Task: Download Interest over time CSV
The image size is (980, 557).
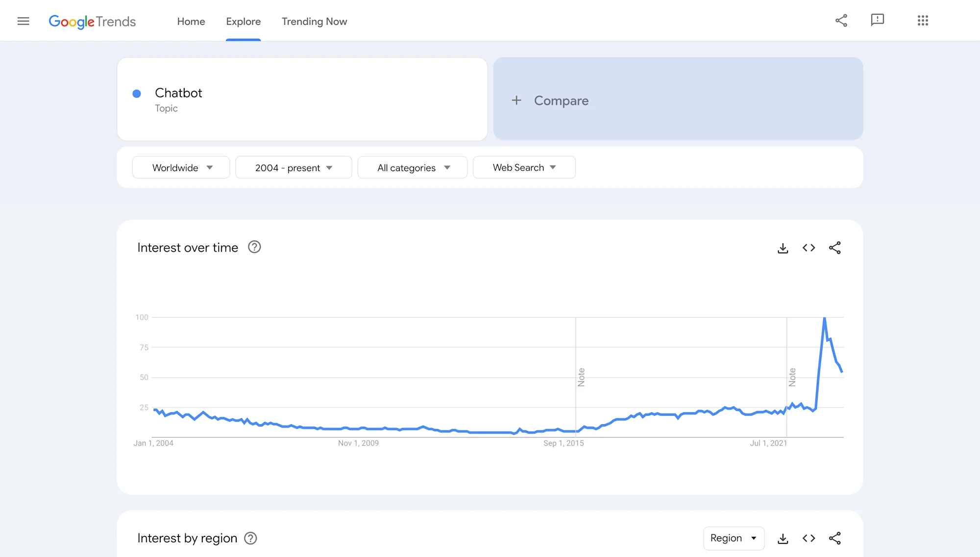Action: [783, 248]
